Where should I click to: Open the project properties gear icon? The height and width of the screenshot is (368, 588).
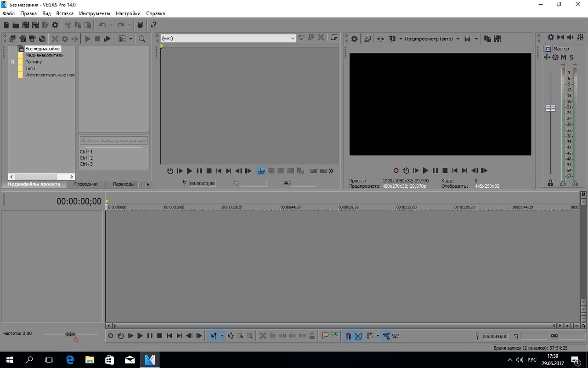[55, 25]
